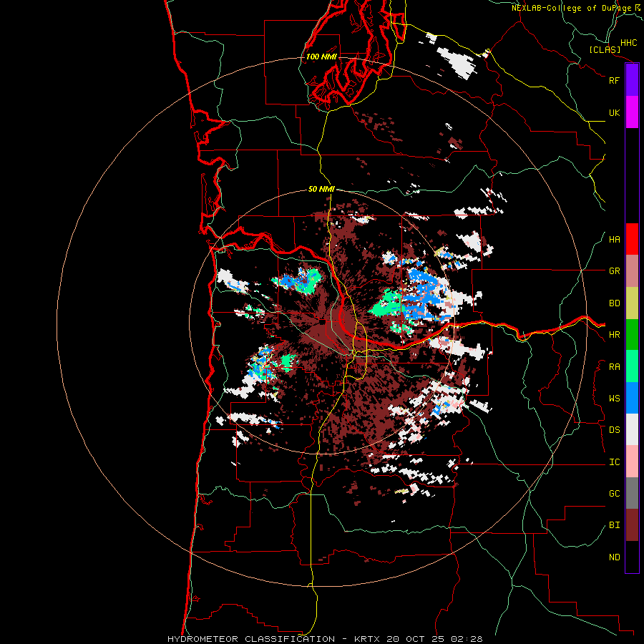Select the 'HA' legend label
Screen dimensions: 644x644
614,240
